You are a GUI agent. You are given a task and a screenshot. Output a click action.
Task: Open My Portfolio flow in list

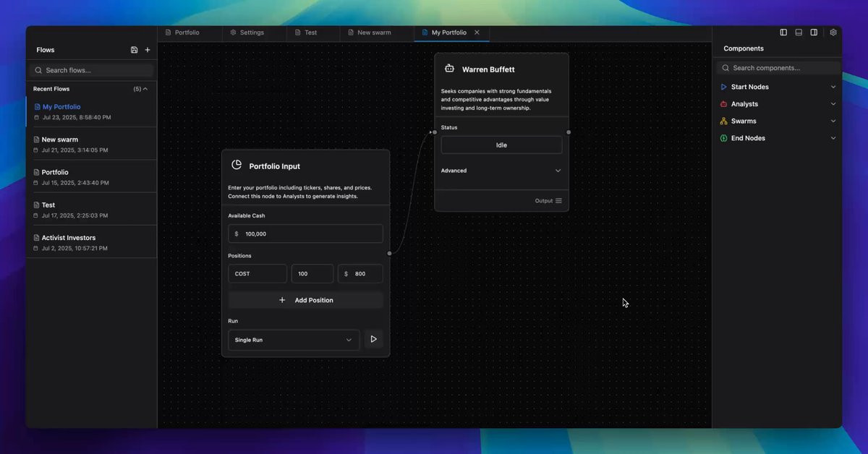pos(91,111)
